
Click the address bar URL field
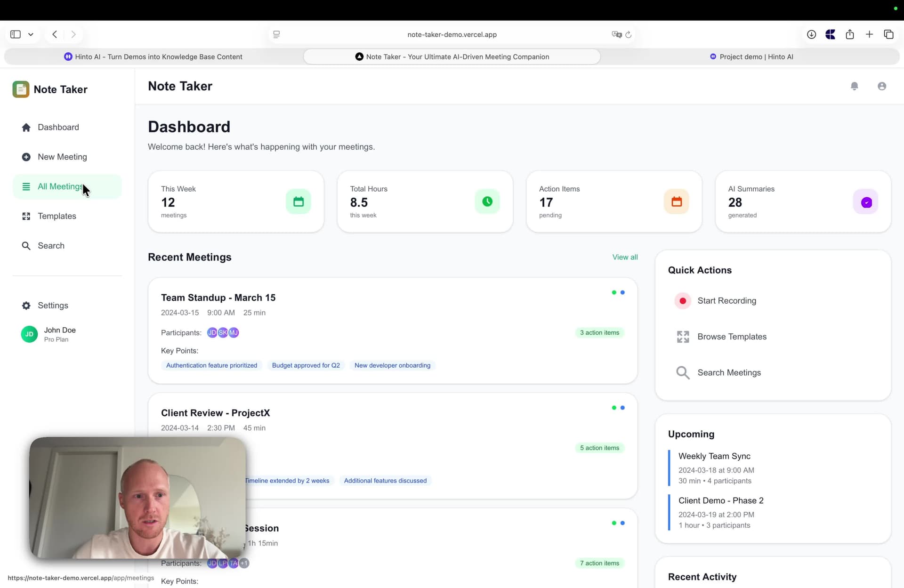tap(452, 34)
